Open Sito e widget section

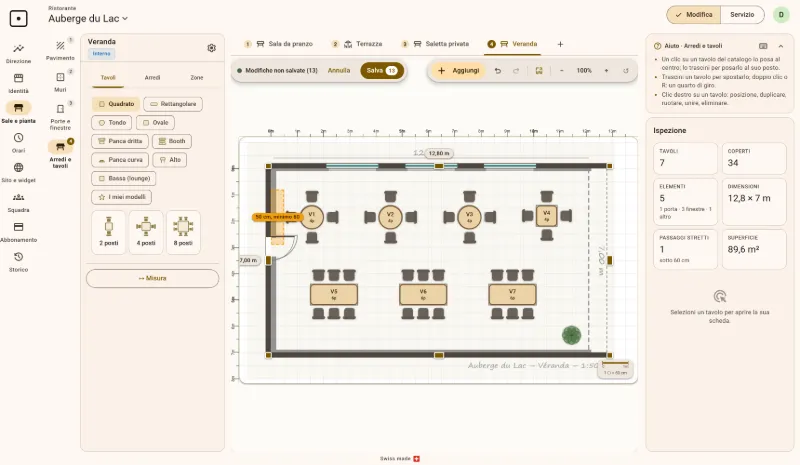[x=18, y=173]
